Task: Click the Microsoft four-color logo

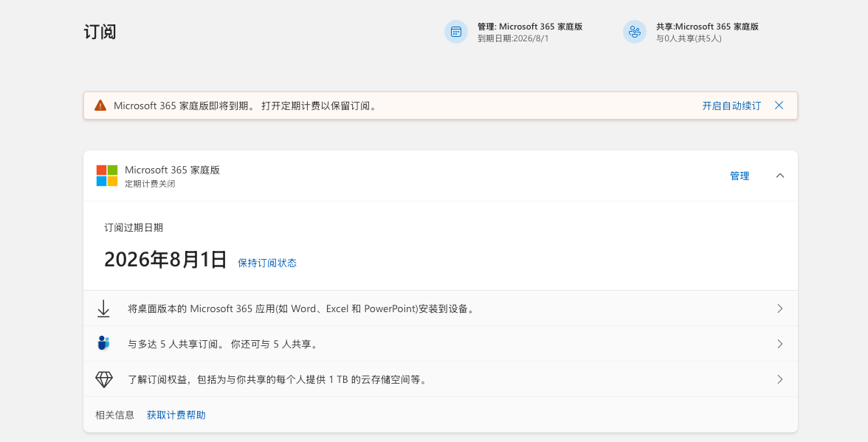Action: (107, 176)
